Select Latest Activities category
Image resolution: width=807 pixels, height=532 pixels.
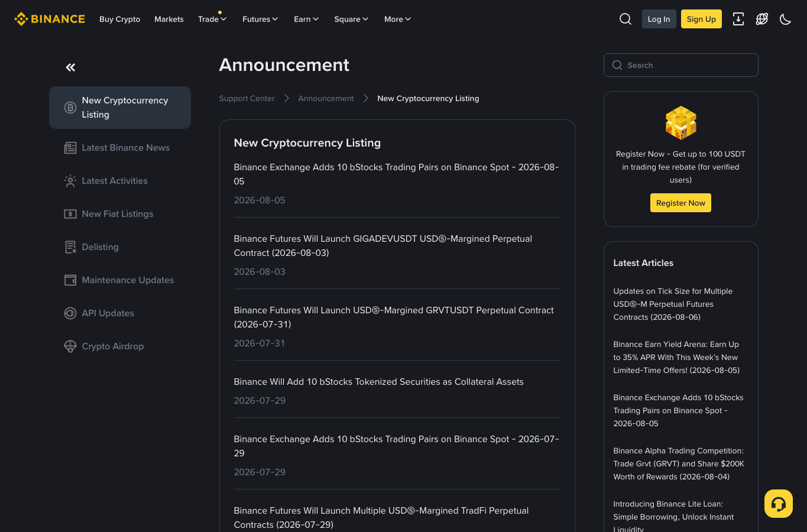[120, 181]
